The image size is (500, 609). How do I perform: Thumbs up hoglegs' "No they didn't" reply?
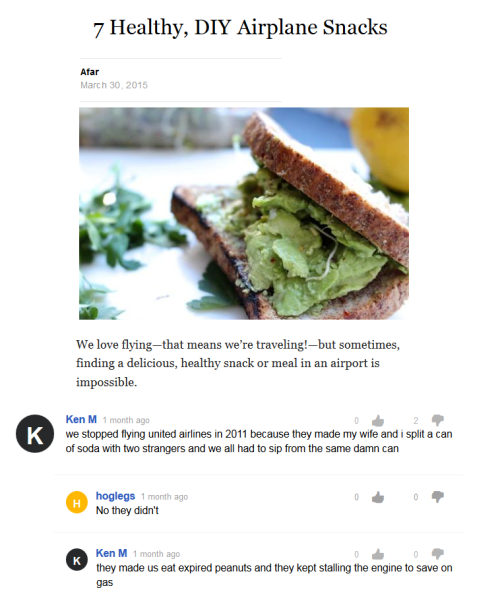[378, 497]
